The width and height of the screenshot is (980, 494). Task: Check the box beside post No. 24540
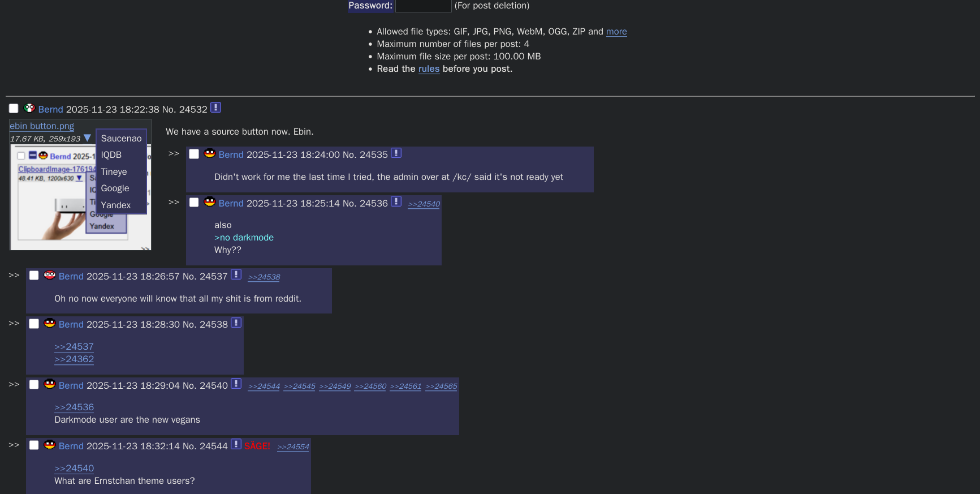point(34,385)
